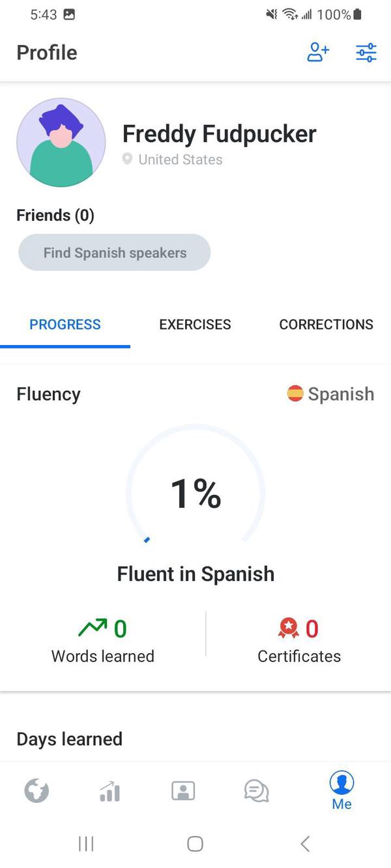
Task: Open the Community chat bubbles icon
Action: [256, 791]
